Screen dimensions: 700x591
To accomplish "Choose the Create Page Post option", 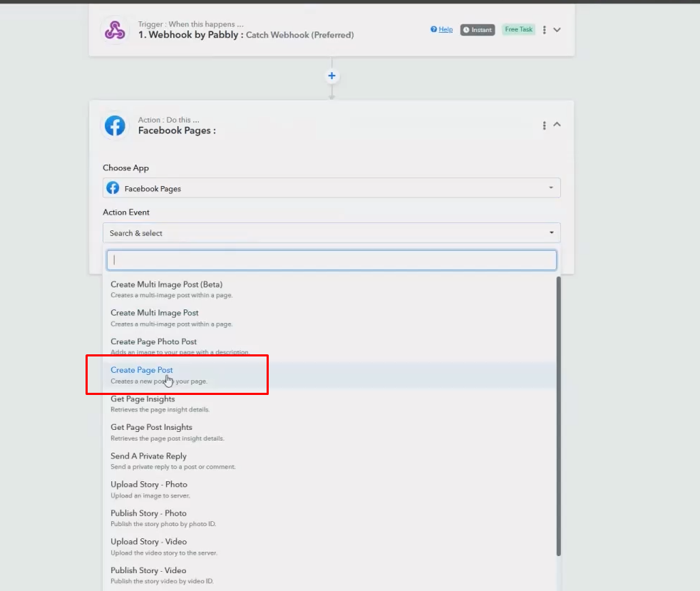I will click(x=329, y=375).
